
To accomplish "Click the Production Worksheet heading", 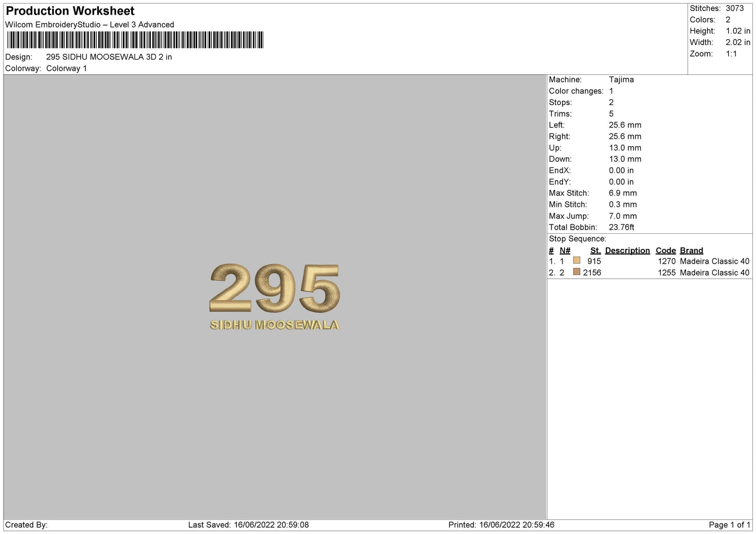I will click(x=70, y=11).
